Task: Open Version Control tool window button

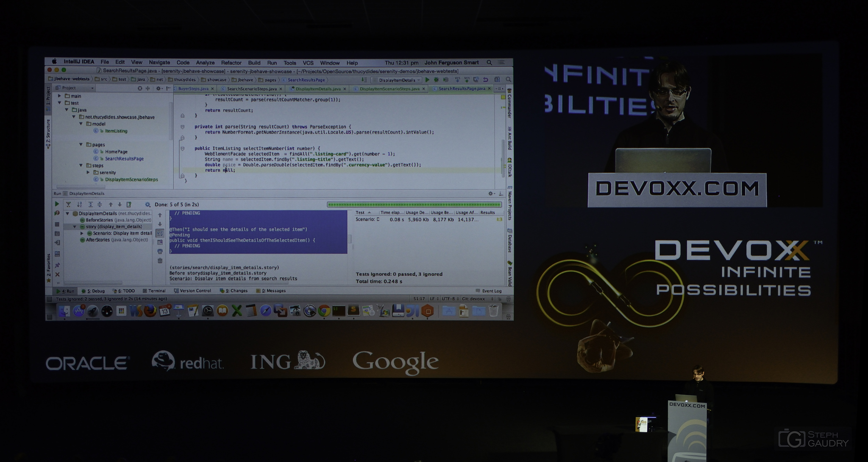Action: point(192,291)
